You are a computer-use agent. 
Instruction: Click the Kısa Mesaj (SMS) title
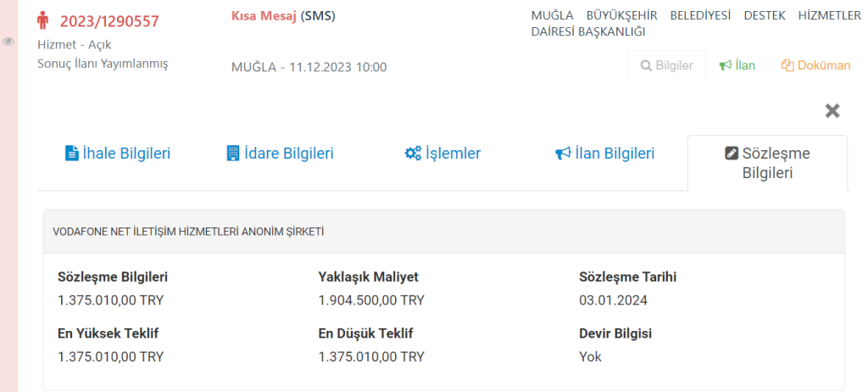pos(283,16)
